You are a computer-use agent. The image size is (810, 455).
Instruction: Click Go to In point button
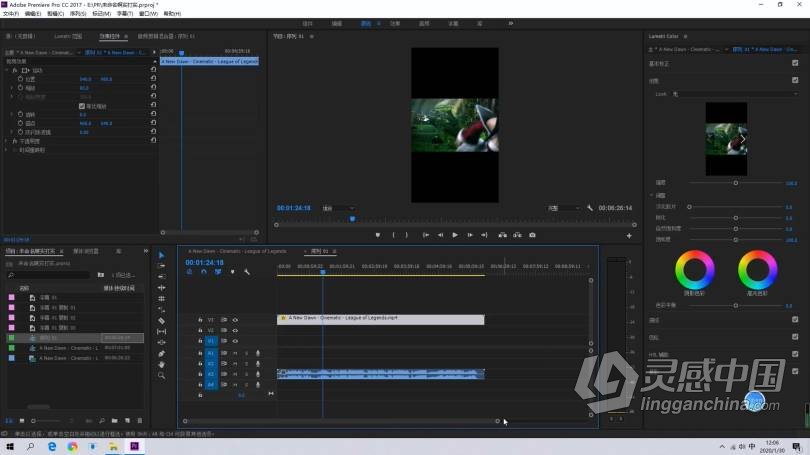click(x=426, y=235)
